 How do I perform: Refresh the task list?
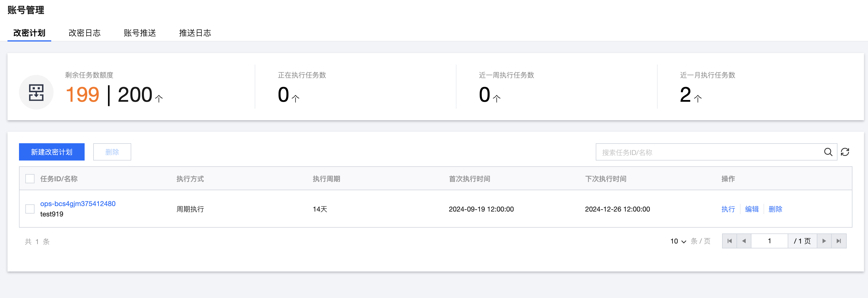pyautogui.click(x=845, y=152)
